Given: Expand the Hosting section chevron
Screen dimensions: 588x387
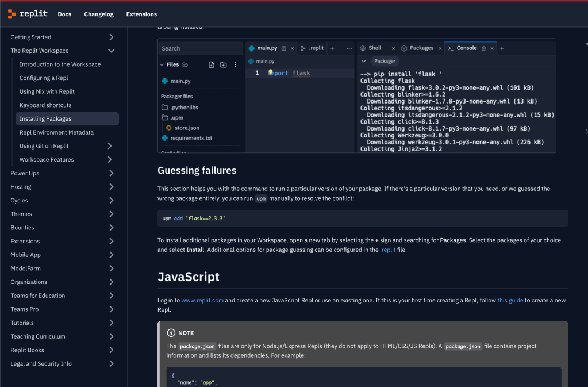Looking at the screenshot, I should coord(112,187).
